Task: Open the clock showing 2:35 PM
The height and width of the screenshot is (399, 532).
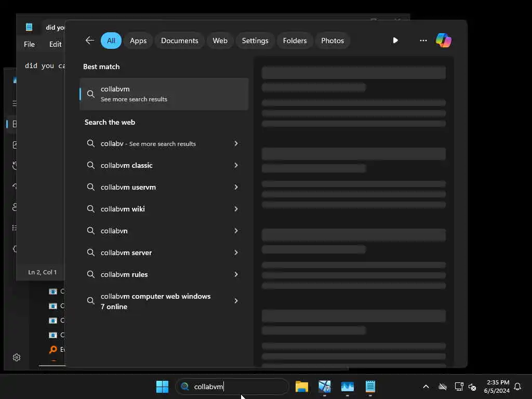Action: [x=497, y=387]
